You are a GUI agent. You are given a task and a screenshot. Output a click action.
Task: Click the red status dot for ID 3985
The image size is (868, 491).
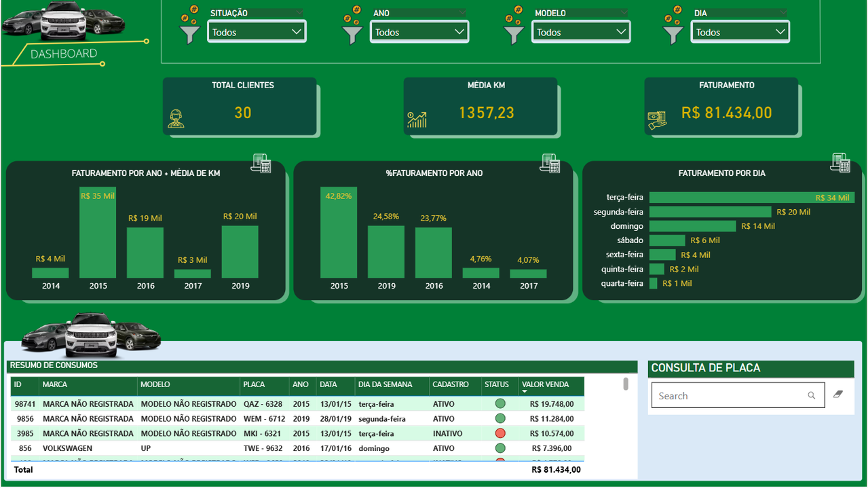500,433
